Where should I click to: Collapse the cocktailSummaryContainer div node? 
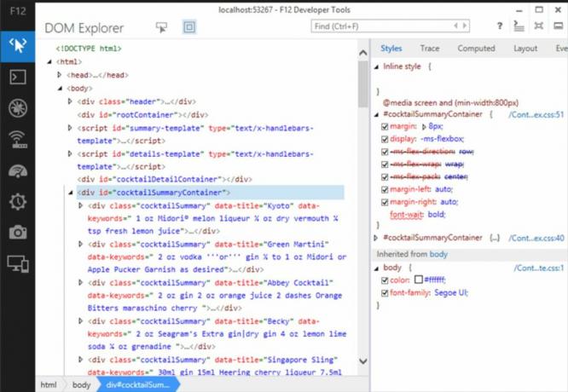(x=71, y=193)
